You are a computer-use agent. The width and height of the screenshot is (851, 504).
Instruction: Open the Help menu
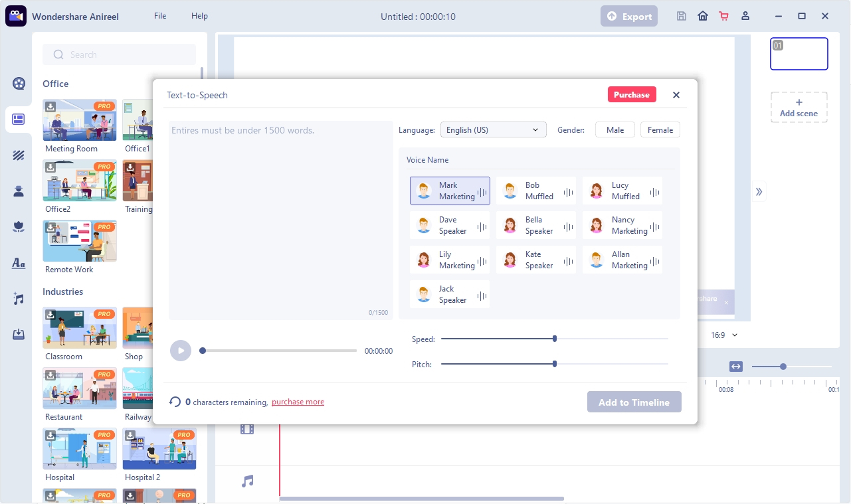[199, 16]
